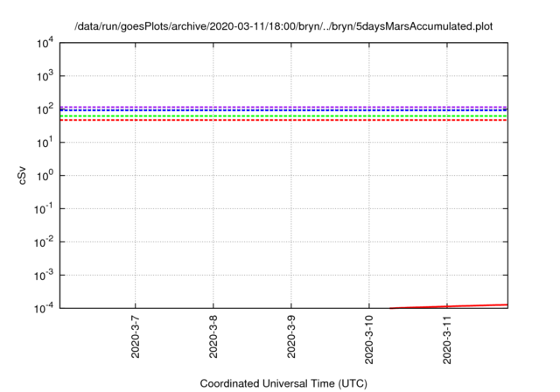Click the 10^-2 y-axis tick label
This screenshot has width=560, height=392.
click(44, 242)
